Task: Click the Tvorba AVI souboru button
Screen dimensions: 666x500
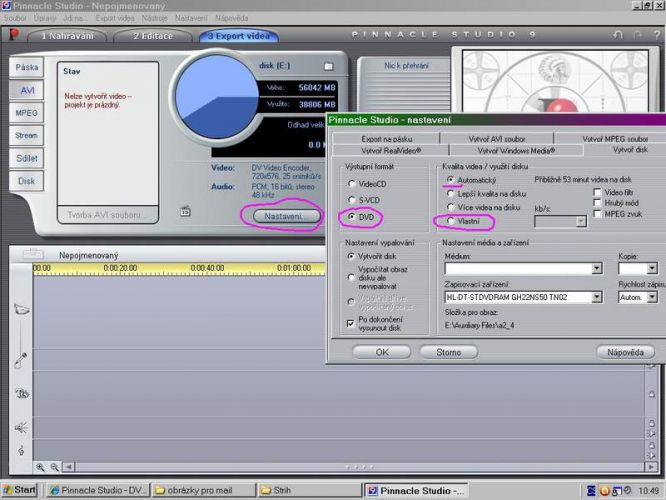Action: 108,215
